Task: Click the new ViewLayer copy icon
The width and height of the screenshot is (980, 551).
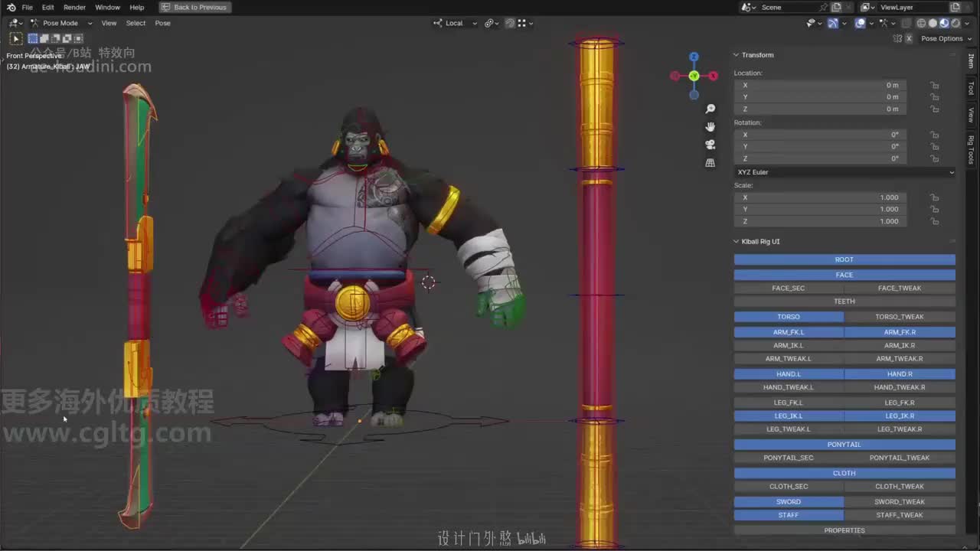Action: [955, 7]
